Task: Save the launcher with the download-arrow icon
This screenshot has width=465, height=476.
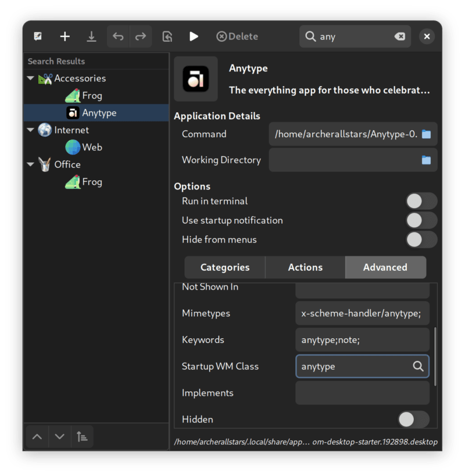Action: 91,37
